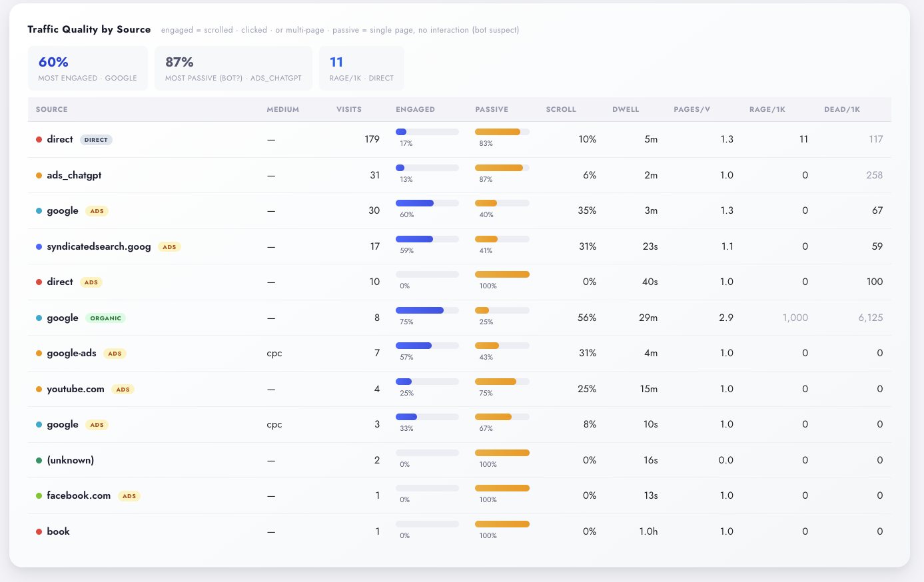This screenshot has height=582, width=924.
Task: Click the 29m dwell time value
Action: point(648,318)
